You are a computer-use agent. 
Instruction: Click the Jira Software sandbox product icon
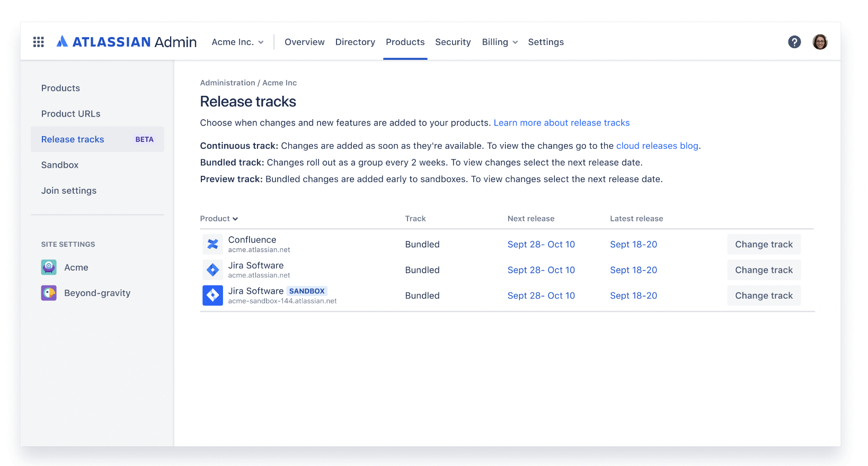pos(212,295)
